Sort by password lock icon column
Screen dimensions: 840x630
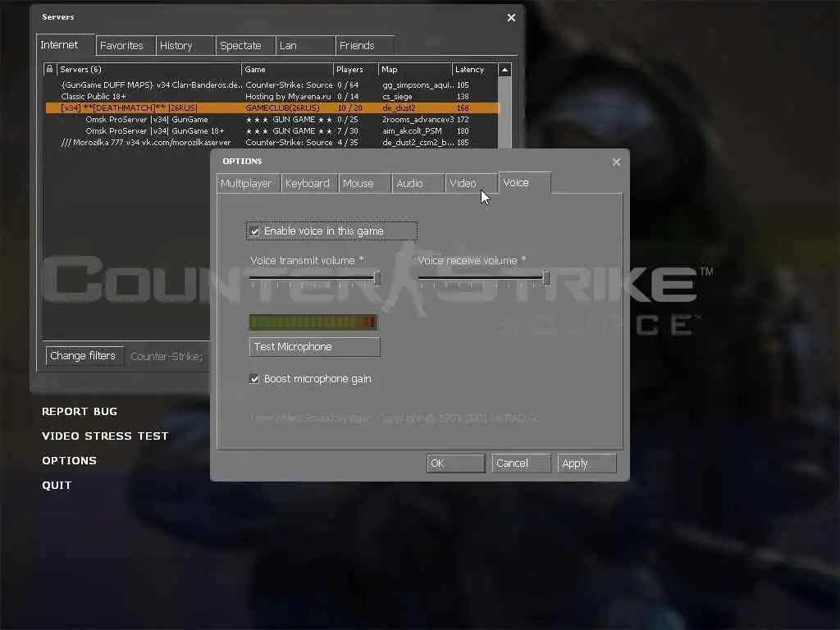50,69
